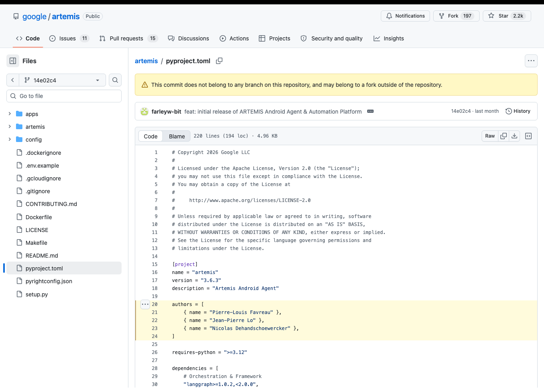Focus the Go to file search field
Viewport: 544px width, 392px height.
(x=64, y=96)
